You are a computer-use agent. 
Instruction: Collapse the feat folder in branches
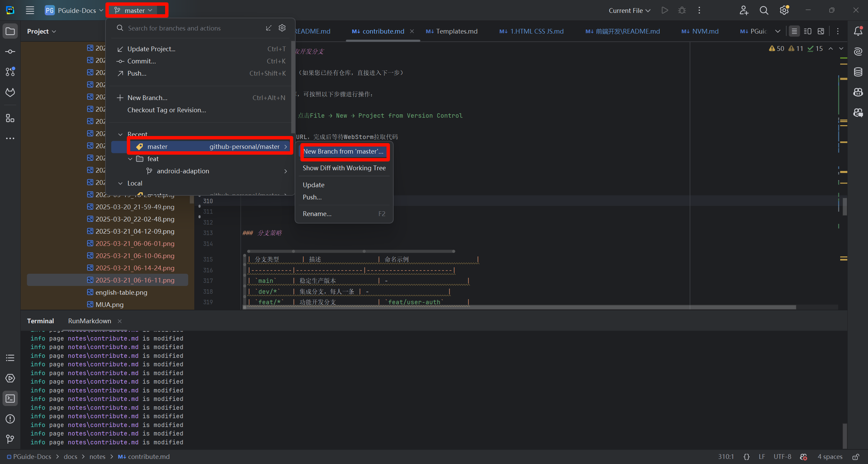[130, 159]
